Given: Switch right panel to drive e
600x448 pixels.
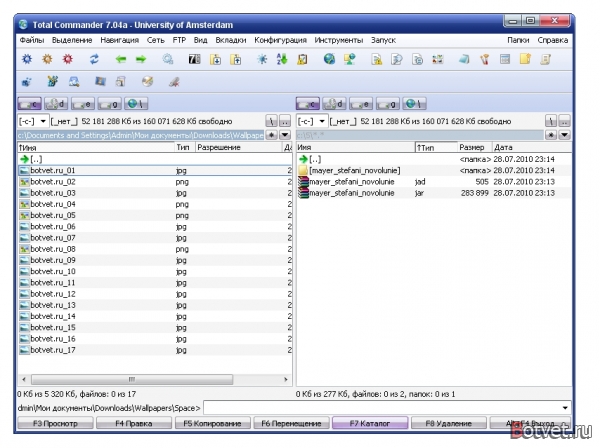Looking at the screenshot, I should 361,104.
